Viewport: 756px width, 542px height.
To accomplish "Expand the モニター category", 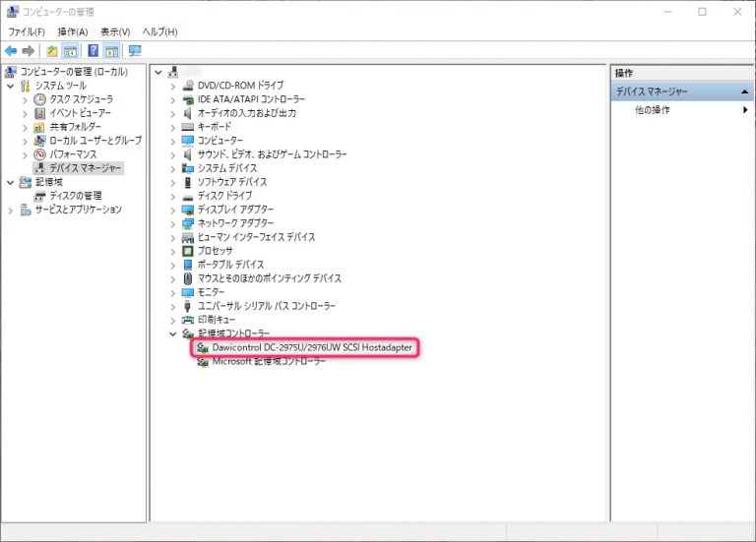I will coord(172,293).
